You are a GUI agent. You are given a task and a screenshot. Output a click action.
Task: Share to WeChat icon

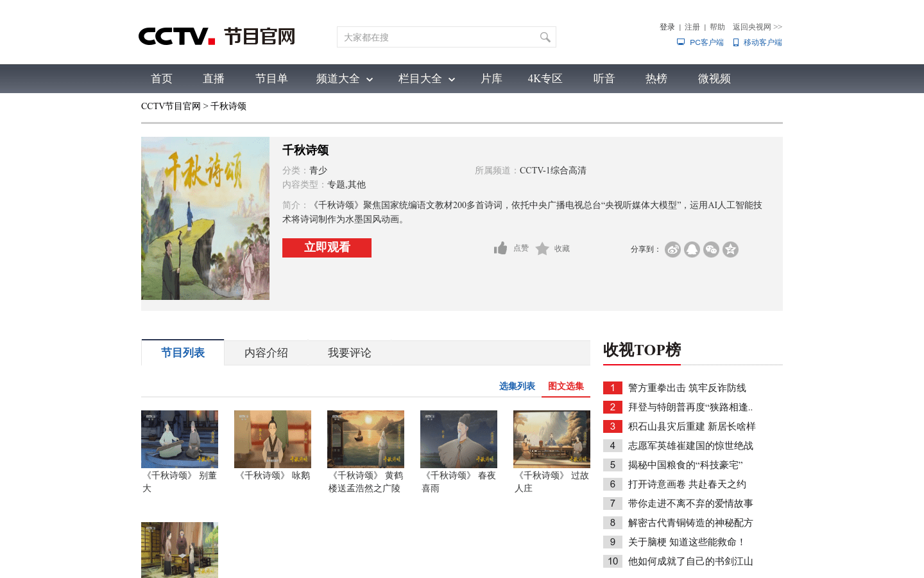(x=711, y=249)
